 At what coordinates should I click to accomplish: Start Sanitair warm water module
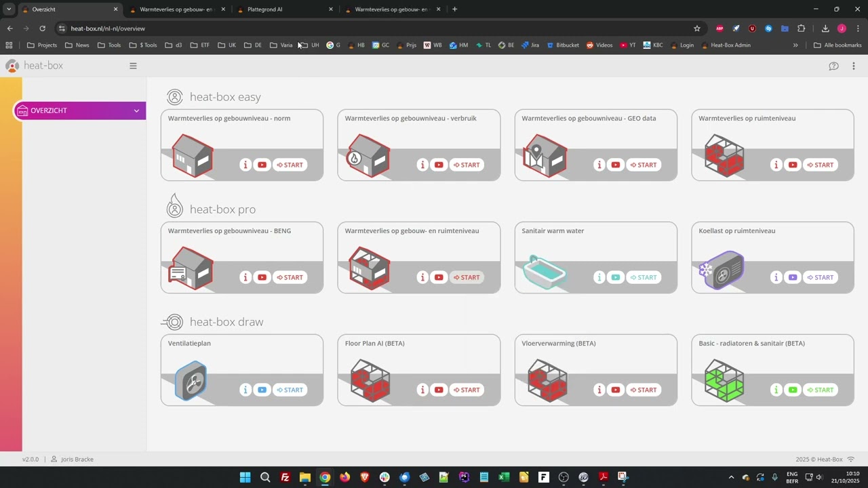[x=644, y=277]
